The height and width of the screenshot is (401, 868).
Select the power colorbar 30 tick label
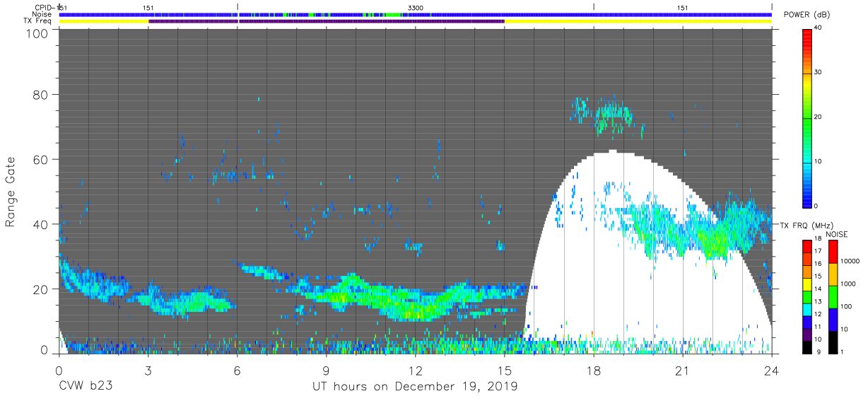817,73
